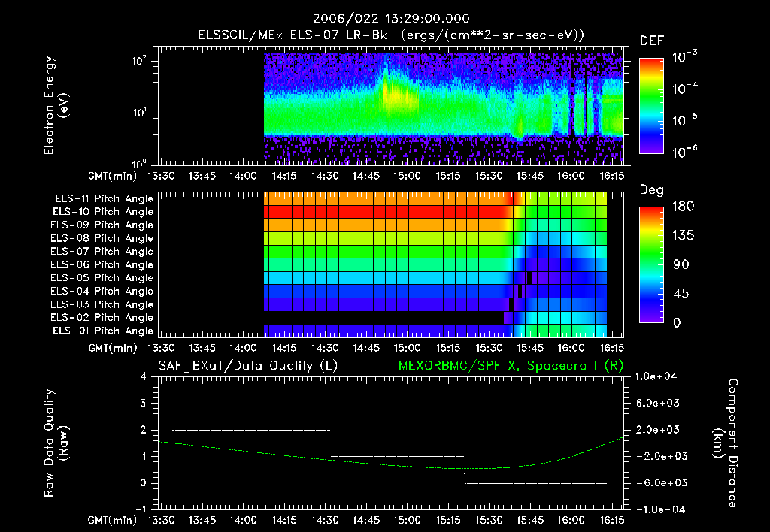The height and width of the screenshot is (532, 770).
Task: Click the 6.0e+03 component distance tick
Action: 658,403
